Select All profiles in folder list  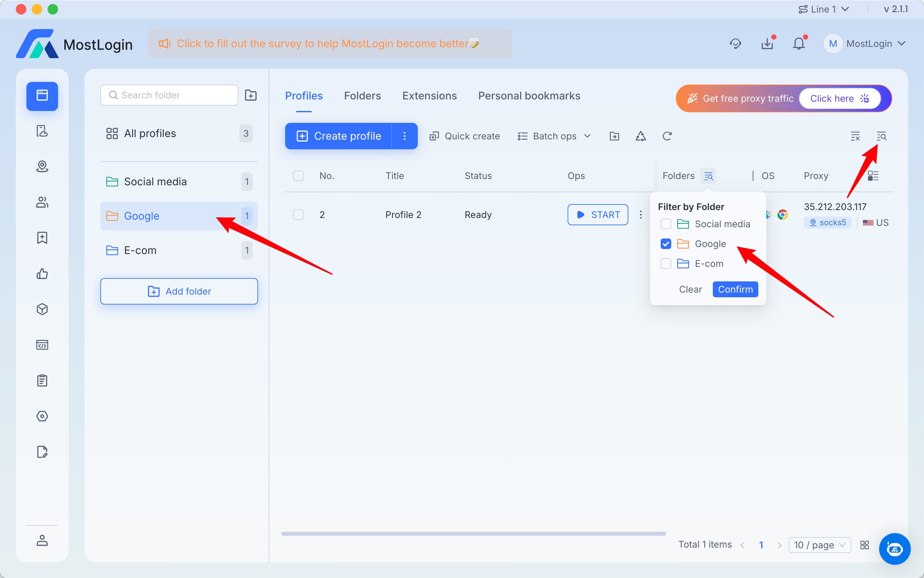click(x=179, y=133)
